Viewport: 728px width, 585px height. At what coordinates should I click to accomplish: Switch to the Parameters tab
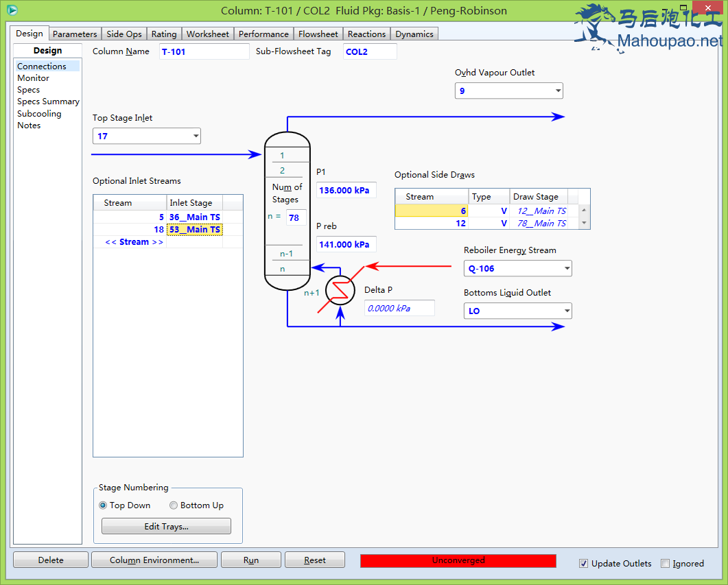75,34
